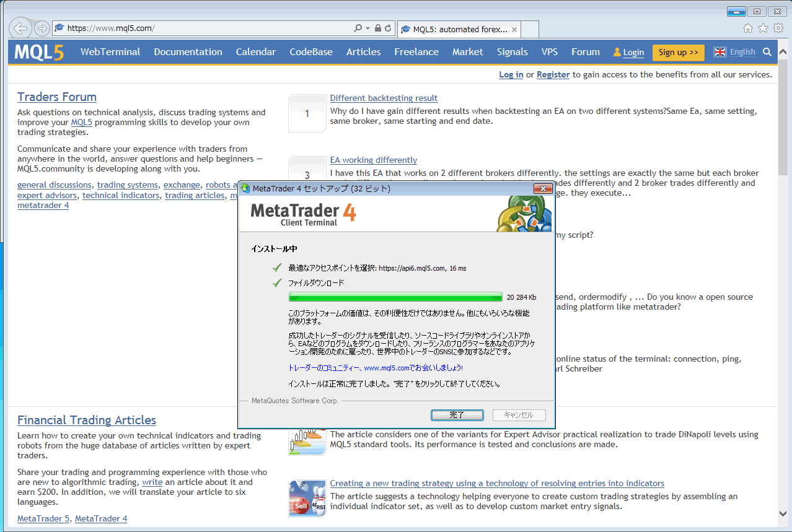
Task: Click the 'インストール中' heading text
Action: tap(274, 249)
